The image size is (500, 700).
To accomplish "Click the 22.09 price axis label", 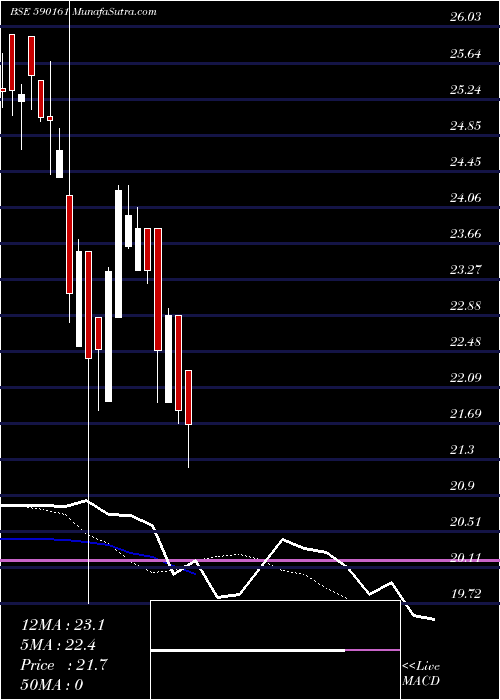I will pyautogui.click(x=466, y=378).
